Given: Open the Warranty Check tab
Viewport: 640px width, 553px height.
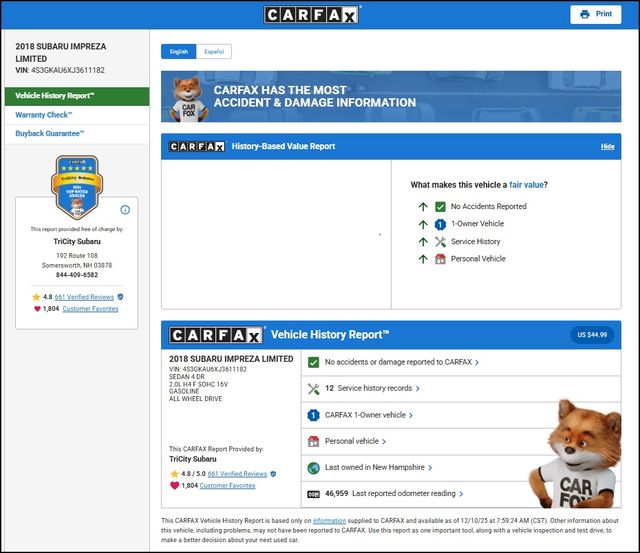Looking at the screenshot, I should 44,115.
